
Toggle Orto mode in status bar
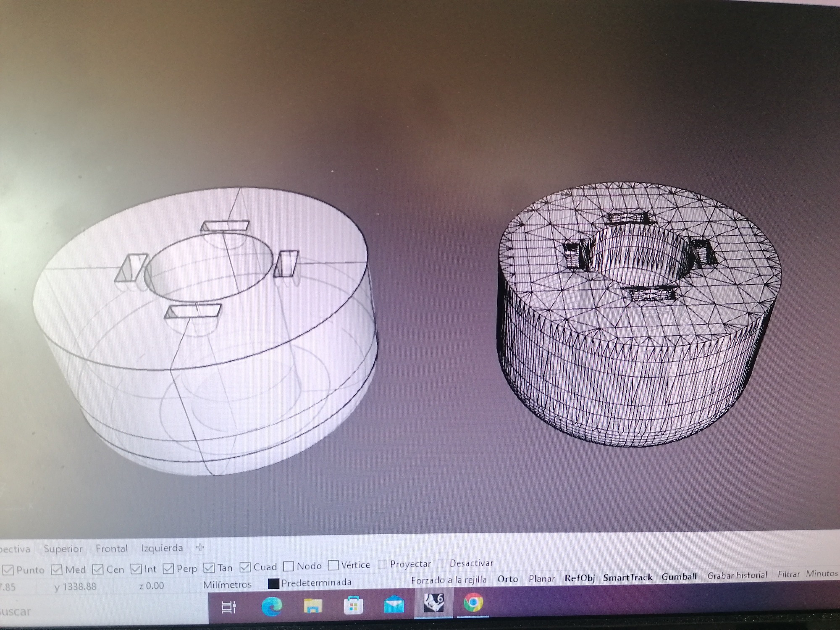coord(508,579)
